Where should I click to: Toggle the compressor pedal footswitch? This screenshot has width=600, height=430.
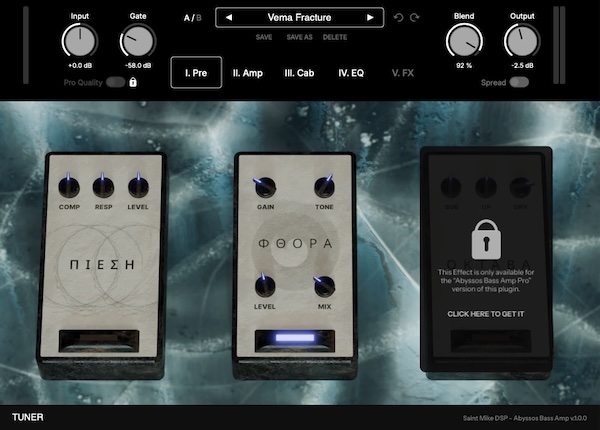(99, 341)
